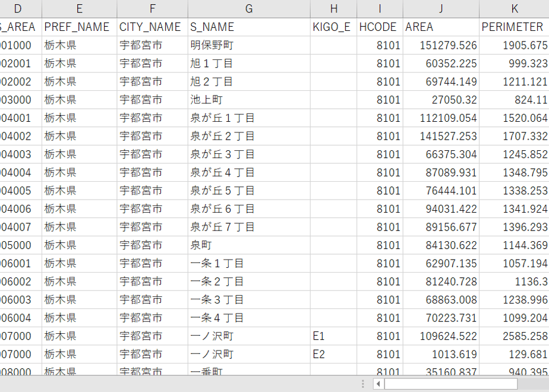Select cell containing 一条１丁目

249,264
